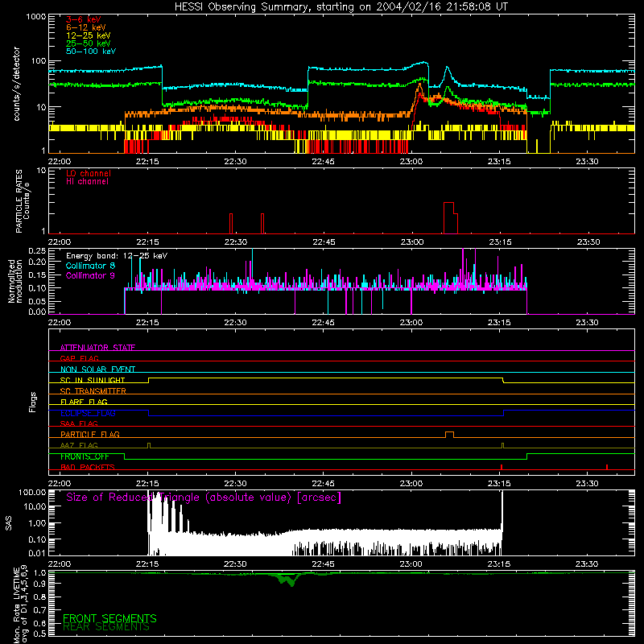Click the 22:45 label under the SAS panel
644x644 pixels.
(x=324, y=564)
